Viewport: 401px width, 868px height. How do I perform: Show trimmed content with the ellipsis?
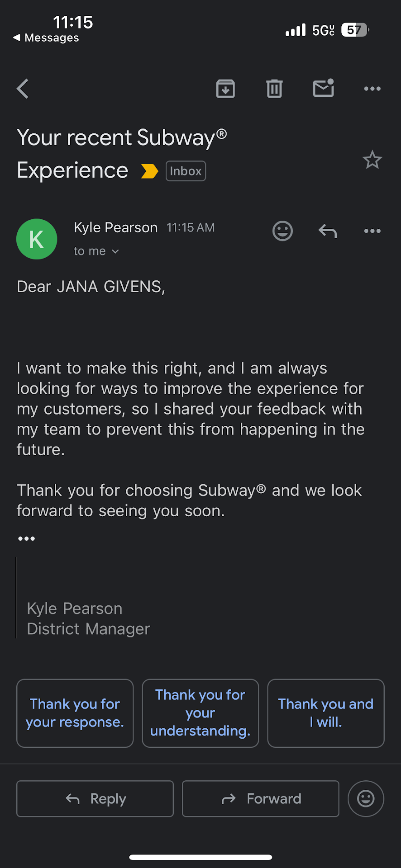pos(26,538)
